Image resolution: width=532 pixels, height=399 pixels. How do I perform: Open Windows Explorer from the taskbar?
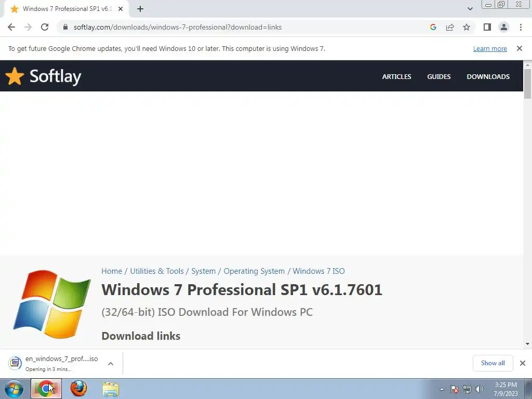pos(111,389)
